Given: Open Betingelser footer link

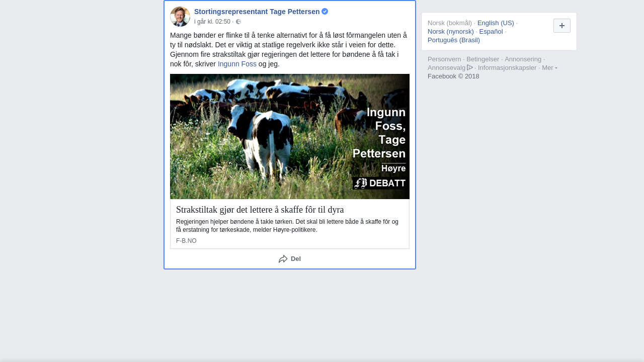Looking at the screenshot, I should coord(482,59).
